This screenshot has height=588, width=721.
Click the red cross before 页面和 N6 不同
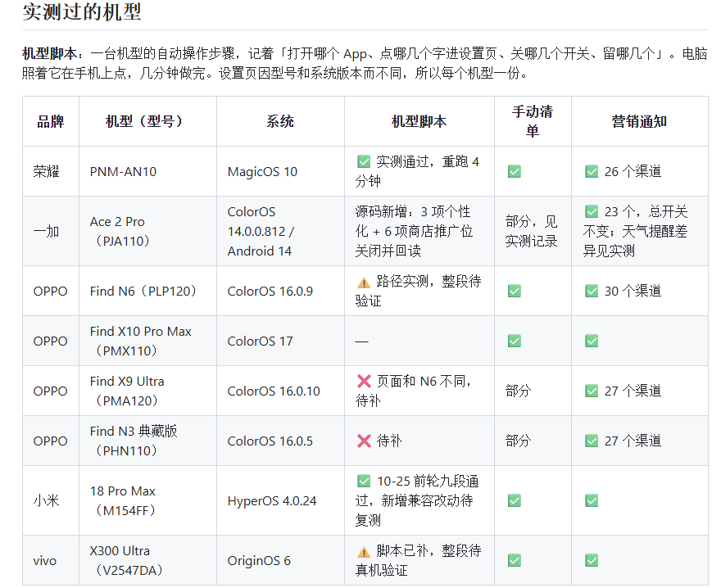pos(364,381)
